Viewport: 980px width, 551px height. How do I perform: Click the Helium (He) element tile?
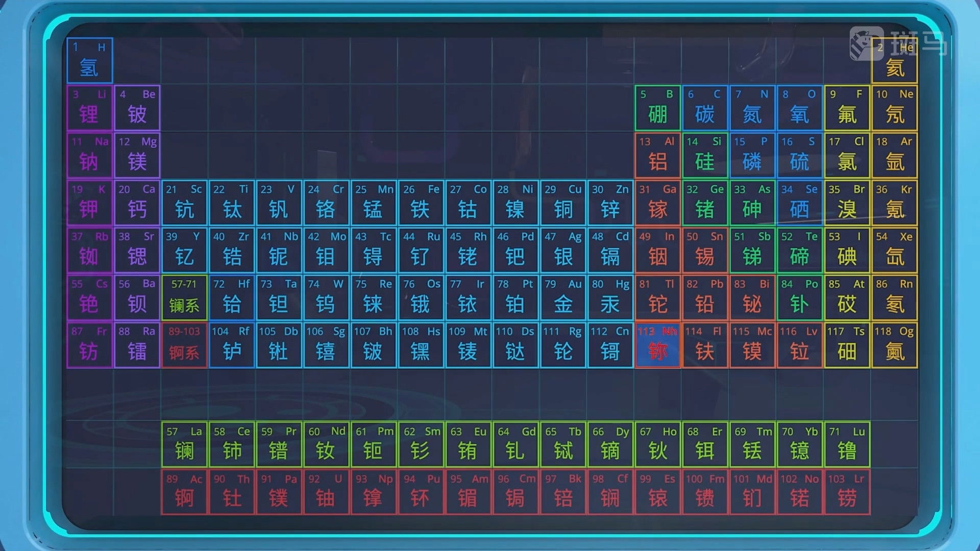[894, 60]
